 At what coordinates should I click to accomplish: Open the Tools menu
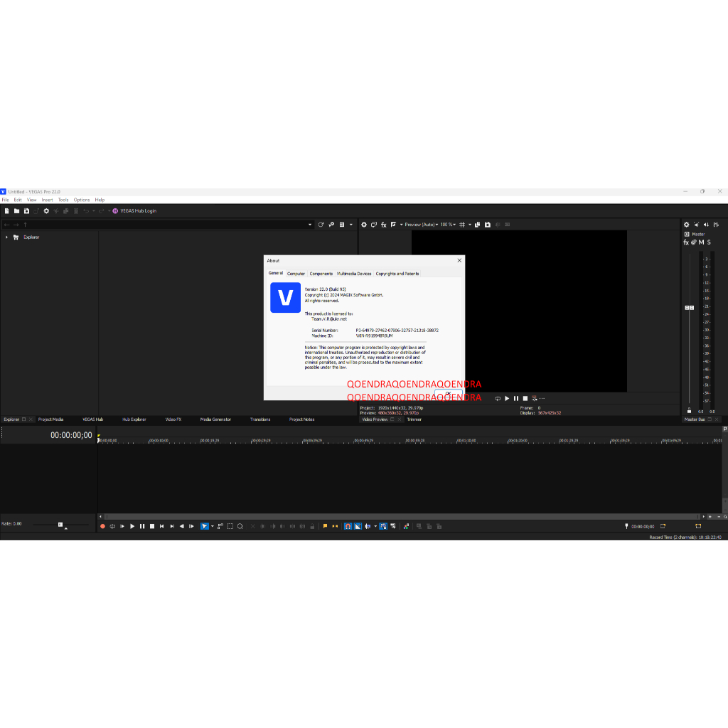tap(63, 200)
